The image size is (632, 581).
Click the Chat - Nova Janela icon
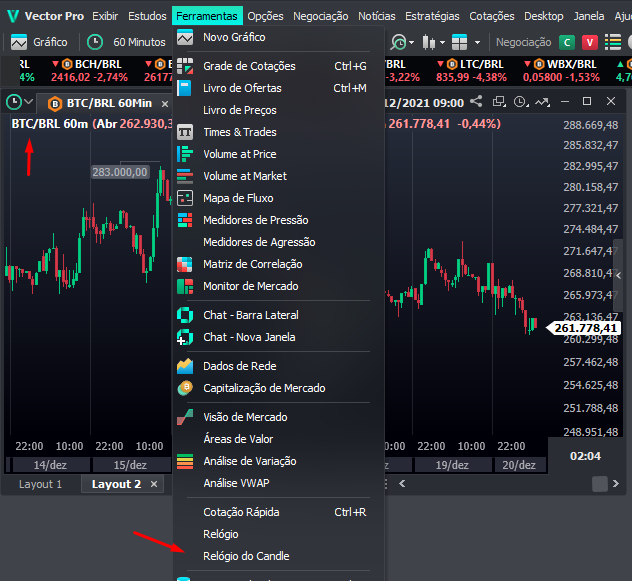(185, 337)
